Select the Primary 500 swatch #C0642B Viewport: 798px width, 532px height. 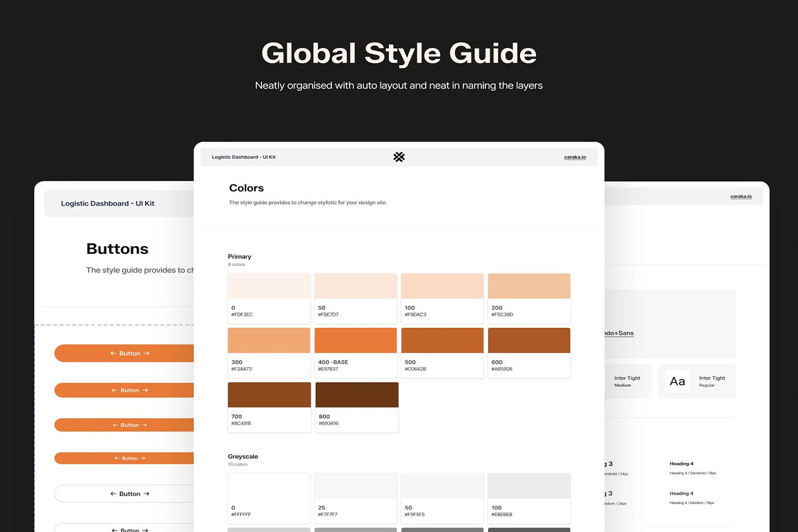tap(442, 352)
